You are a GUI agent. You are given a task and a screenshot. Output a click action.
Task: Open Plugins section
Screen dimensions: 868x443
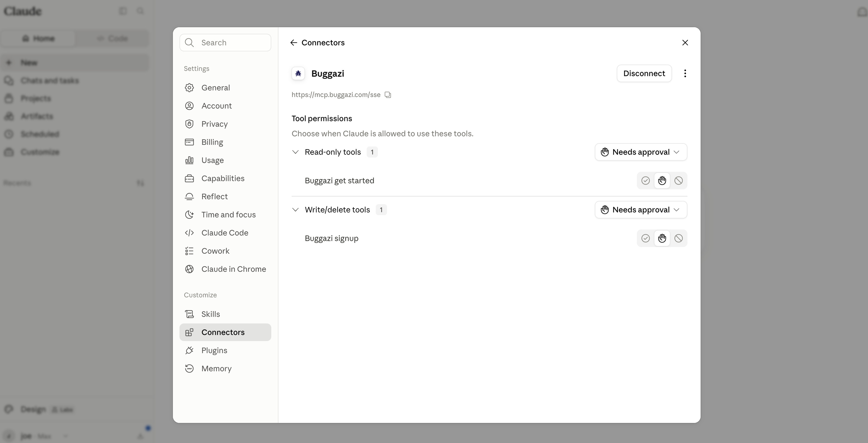[x=225, y=351]
